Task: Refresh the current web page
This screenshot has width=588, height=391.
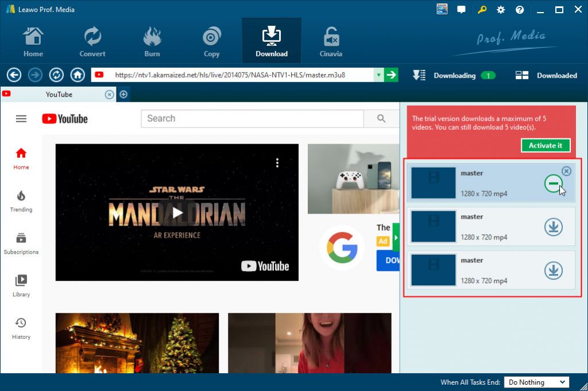Action: (56, 75)
